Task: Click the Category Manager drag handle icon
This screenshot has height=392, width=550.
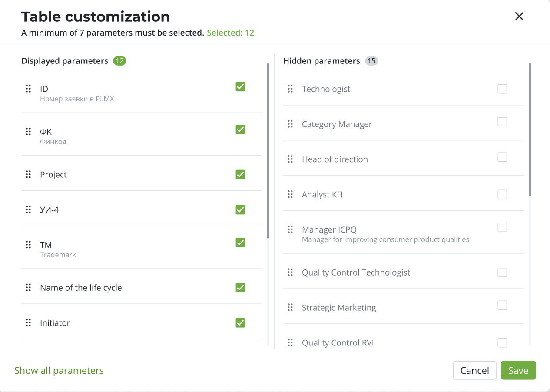Action: point(290,124)
